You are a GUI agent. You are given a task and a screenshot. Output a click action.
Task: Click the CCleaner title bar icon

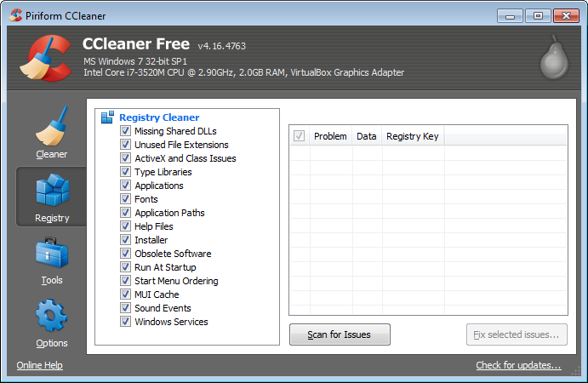pyautogui.click(x=10, y=15)
